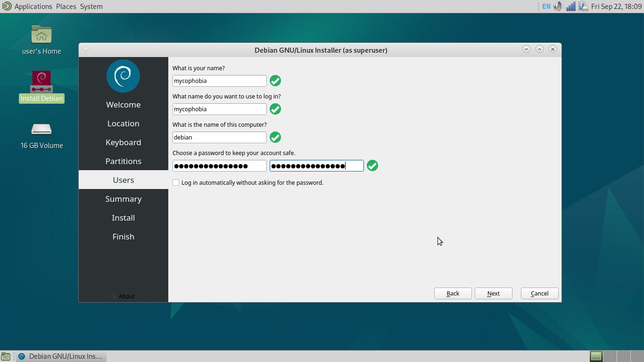The height and width of the screenshot is (362, 644).
Task: Minimize the installer window
Action: point(526,49)
